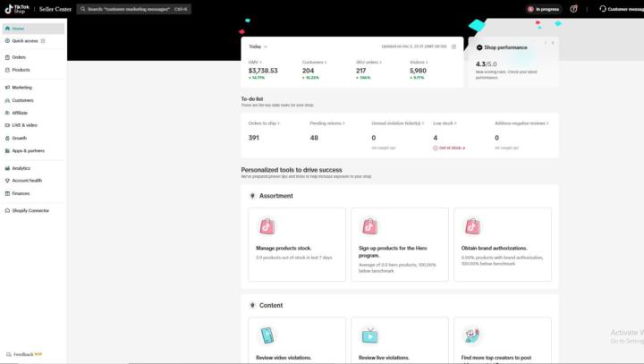Click the Feedback icon at bottom left
The width and height of the screenshot is (644, 364).
click(x=9, y=354)
